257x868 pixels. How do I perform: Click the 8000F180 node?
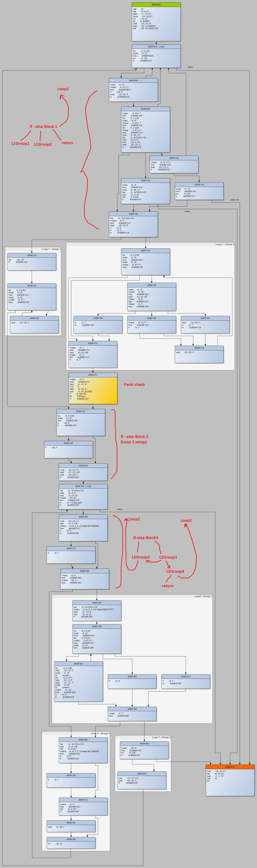(152, 297)
